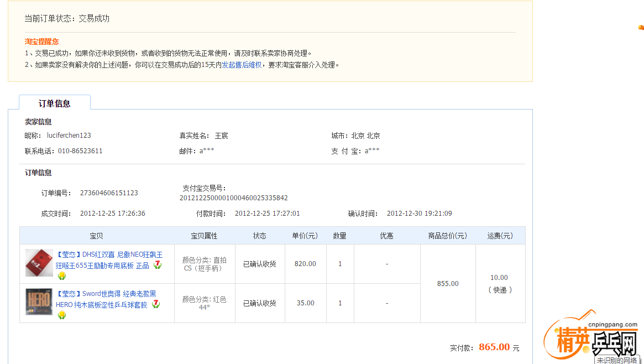Click the goods total 855.00
This screenshot has height=364, width=644.
click(448, 283)
